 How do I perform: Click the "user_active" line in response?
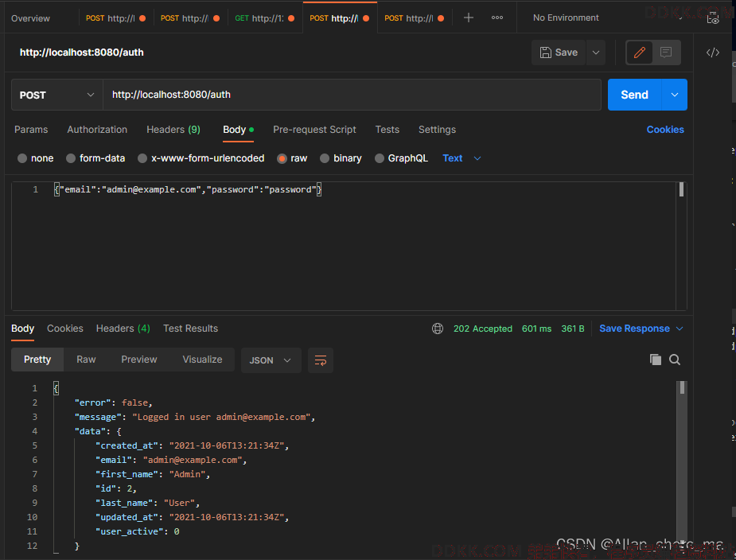[137, 531]
